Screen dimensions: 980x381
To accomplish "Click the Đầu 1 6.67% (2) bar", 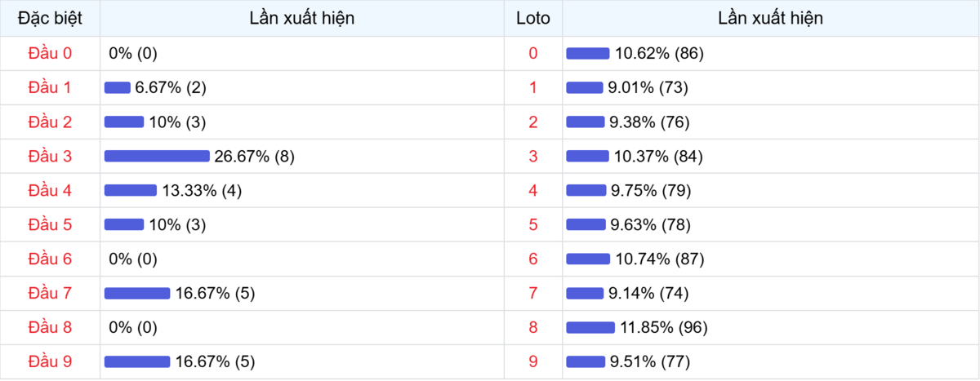I will 118,87.
